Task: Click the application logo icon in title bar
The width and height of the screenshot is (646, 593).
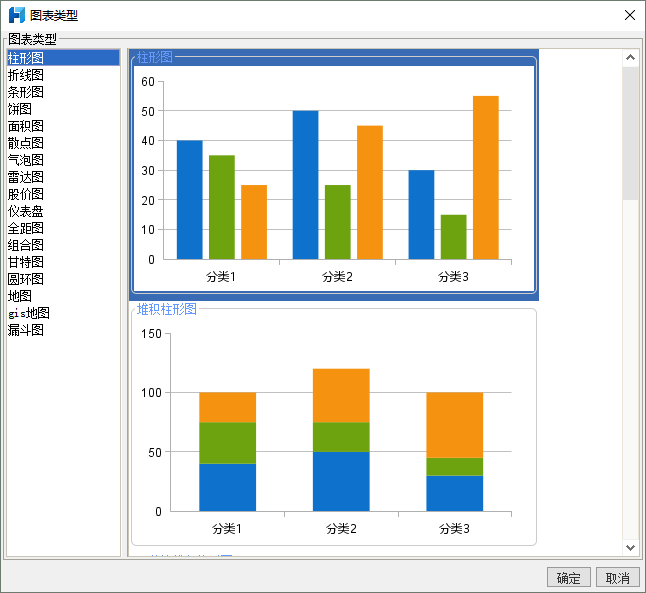Action: [16, 15]
